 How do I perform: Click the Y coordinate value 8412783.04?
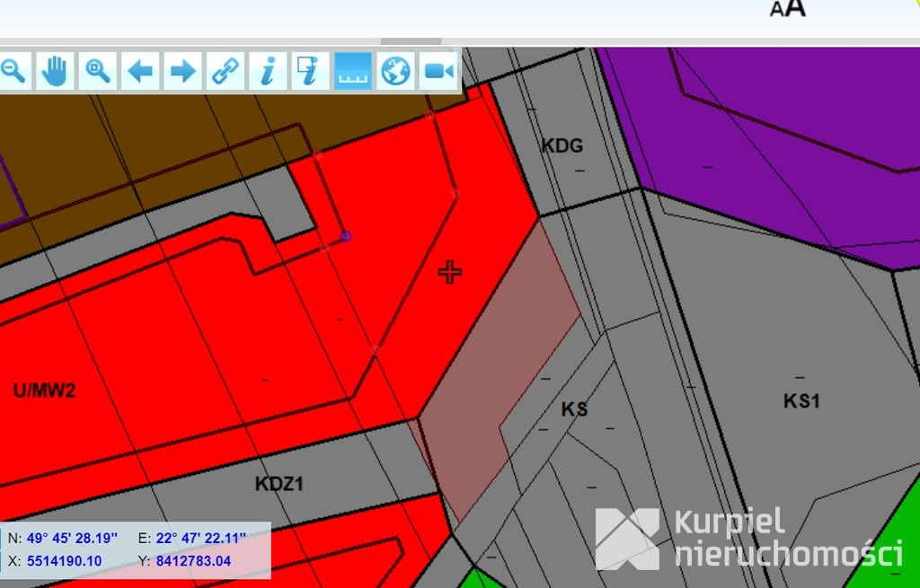coord(194,561)
